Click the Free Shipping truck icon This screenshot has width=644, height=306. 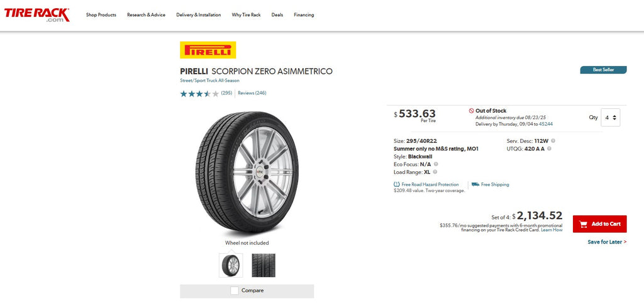pyautogui.click(x=475, y=184)
